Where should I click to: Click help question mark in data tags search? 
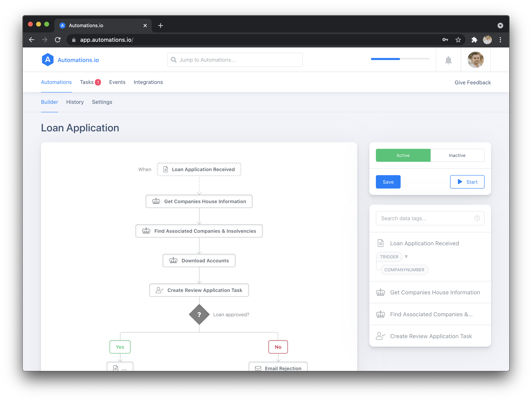(x=477, y=218)
